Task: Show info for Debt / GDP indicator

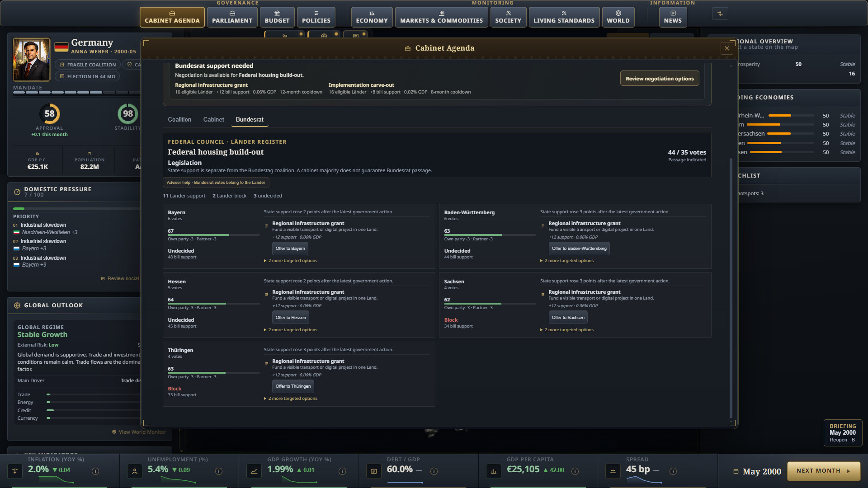Action: (434, 471)
